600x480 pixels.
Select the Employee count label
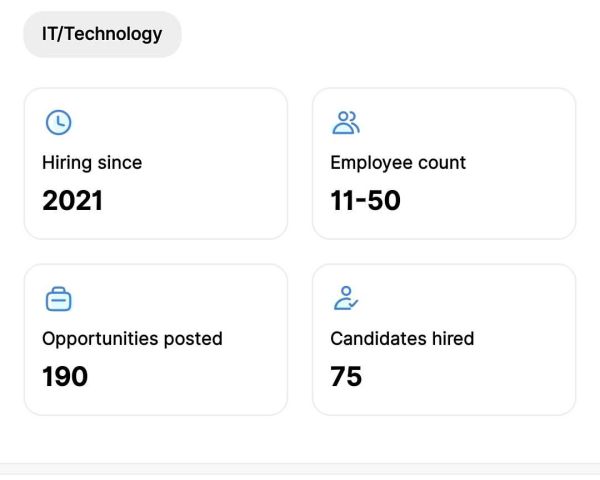(x=398, y=163)
